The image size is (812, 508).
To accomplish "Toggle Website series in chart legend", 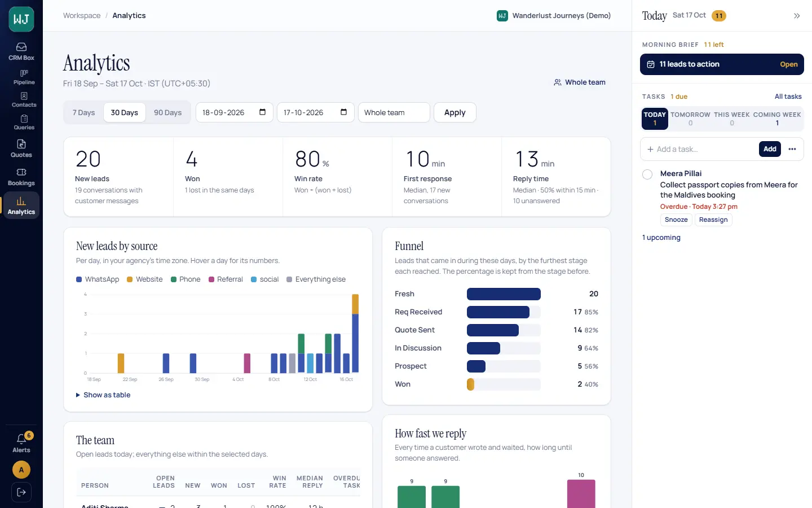I will tap(145, 279).
